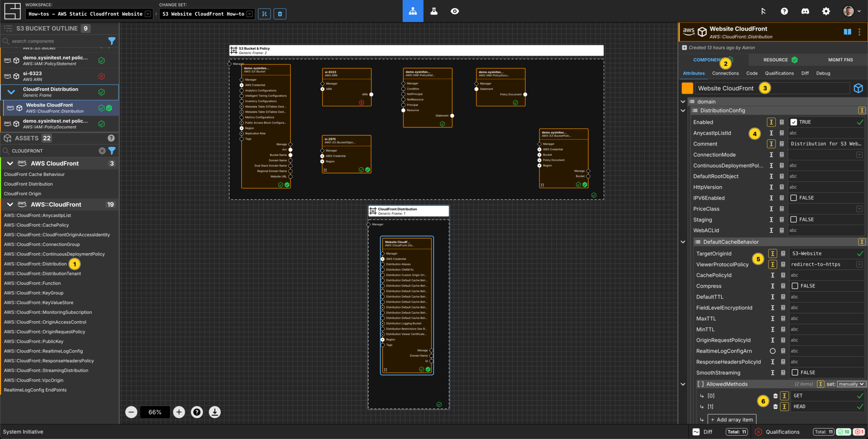
Task: Open Assets panel help icon
Action: 111,138
